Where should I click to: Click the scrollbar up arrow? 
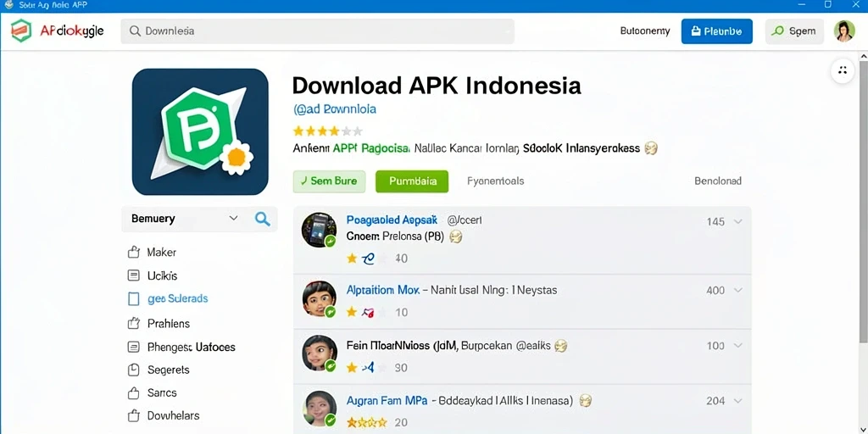click(x=863, y=57)
